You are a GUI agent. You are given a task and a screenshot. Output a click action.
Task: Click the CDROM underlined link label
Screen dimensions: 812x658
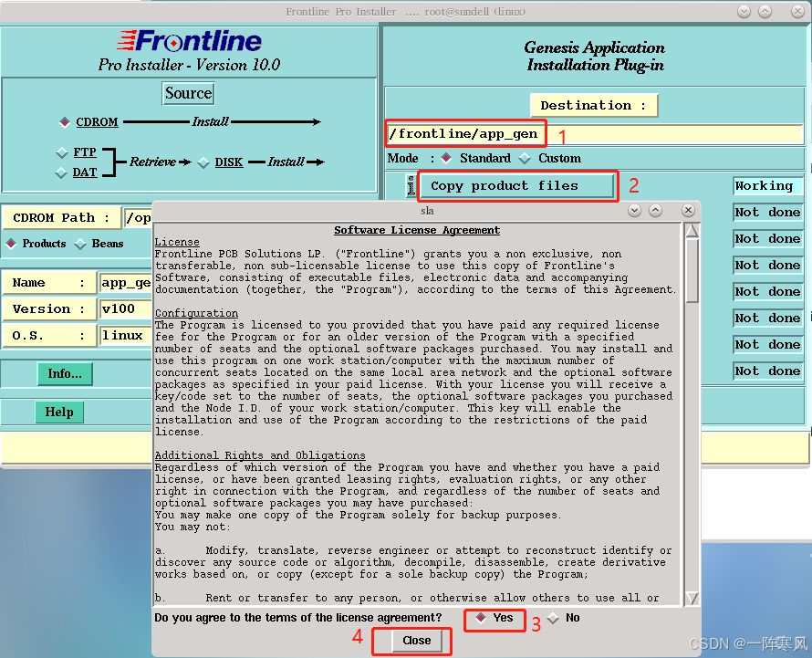(97, 121)
